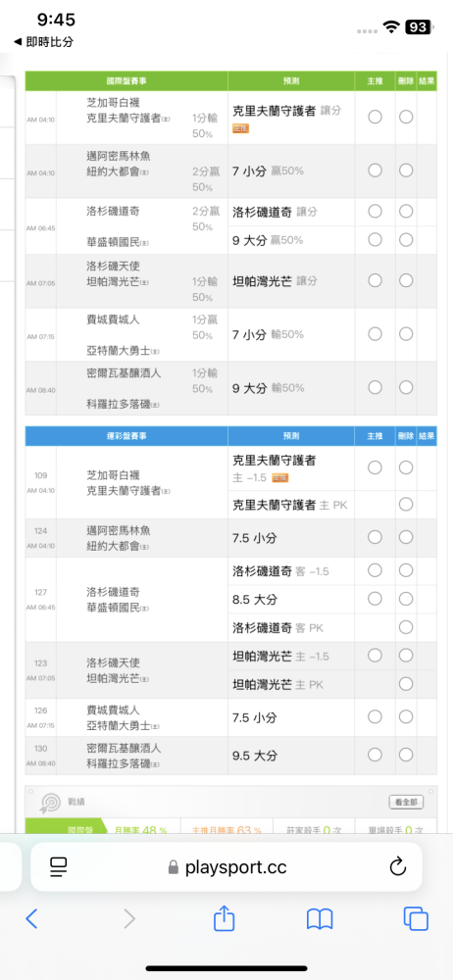Open the Safari share sheet icon
Screen dimensions: 453x980
click(224, 917)
